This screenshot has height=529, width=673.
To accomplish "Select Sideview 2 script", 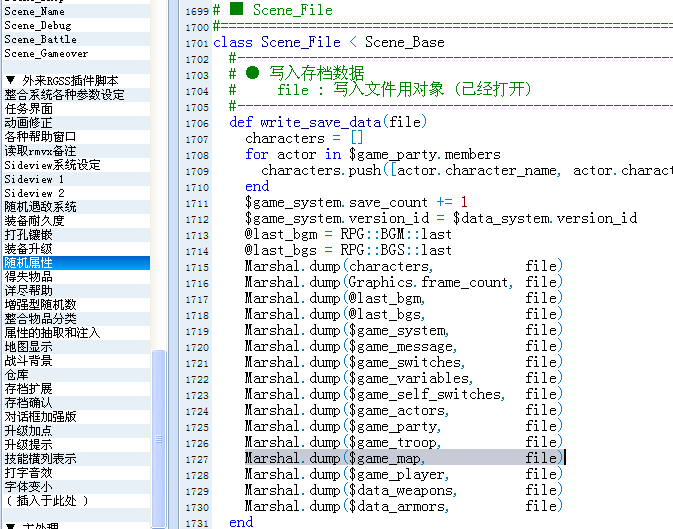I will (76, 193).
